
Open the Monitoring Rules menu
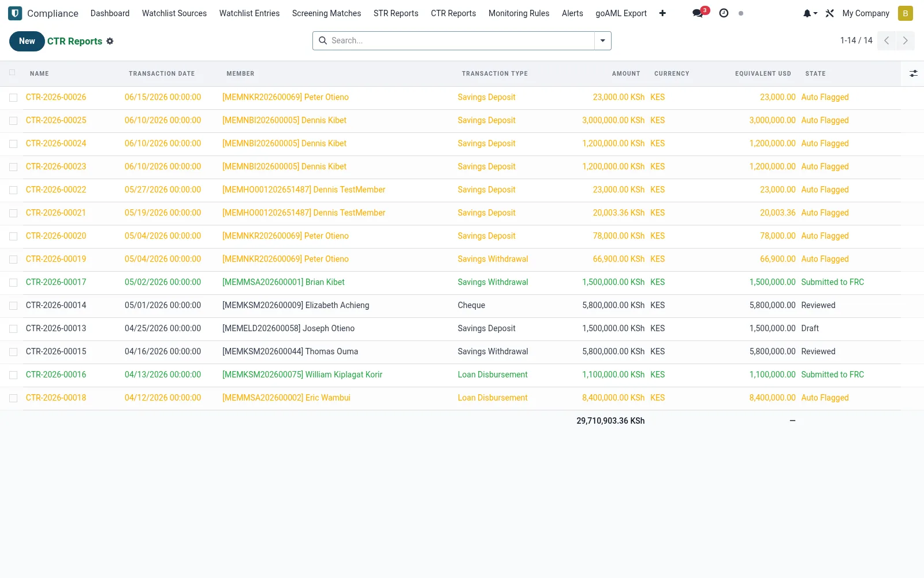[519, 13]
